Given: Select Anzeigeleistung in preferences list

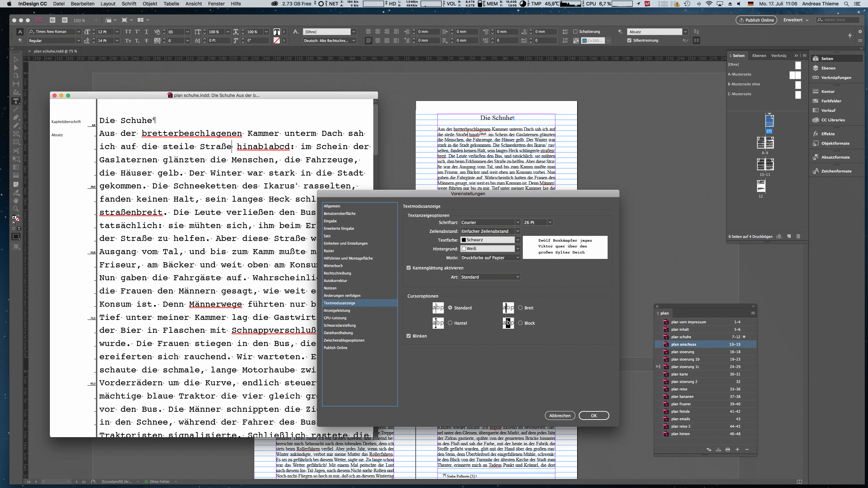Looking at the screenshot, I should tap(360, 310).
